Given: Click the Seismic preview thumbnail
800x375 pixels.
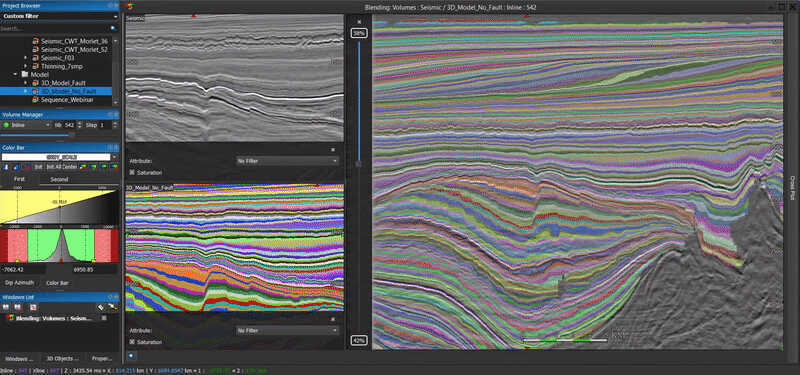Looking at the screenshot, I should [x=235, y=78].
